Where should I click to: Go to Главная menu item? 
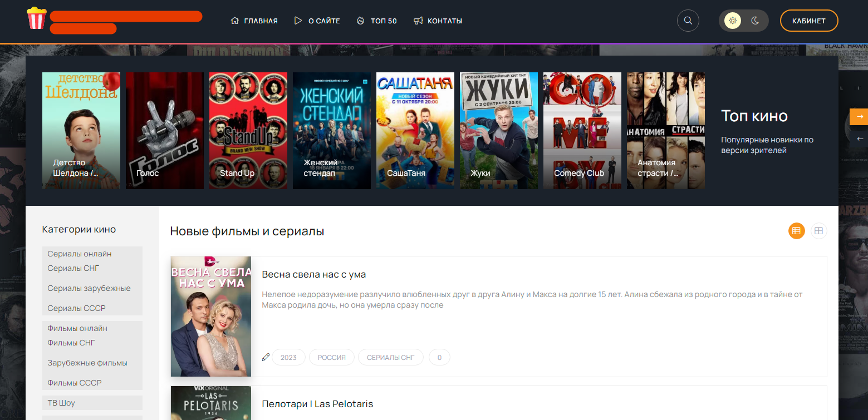254,21
